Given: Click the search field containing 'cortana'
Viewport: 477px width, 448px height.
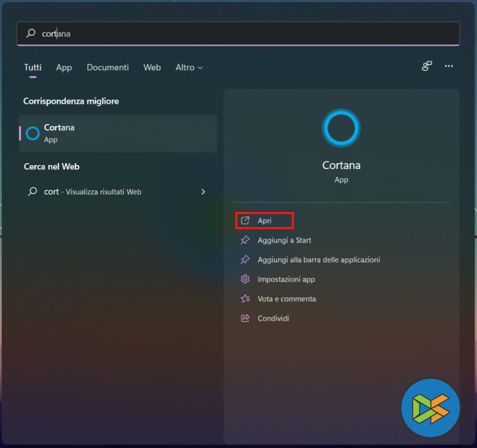Looking at the screenshot, I should (x=238, y=33).
